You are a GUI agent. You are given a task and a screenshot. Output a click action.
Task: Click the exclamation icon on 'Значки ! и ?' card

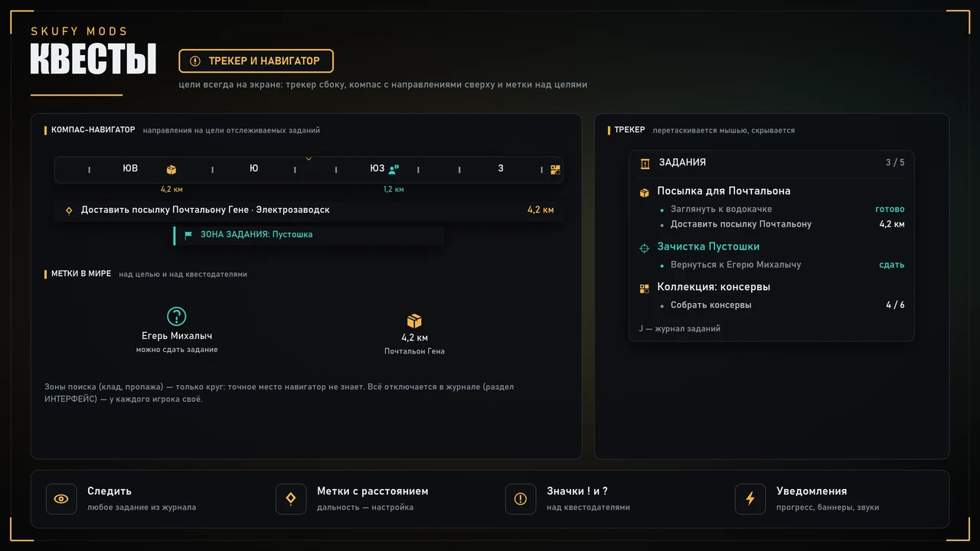point(521,499)
